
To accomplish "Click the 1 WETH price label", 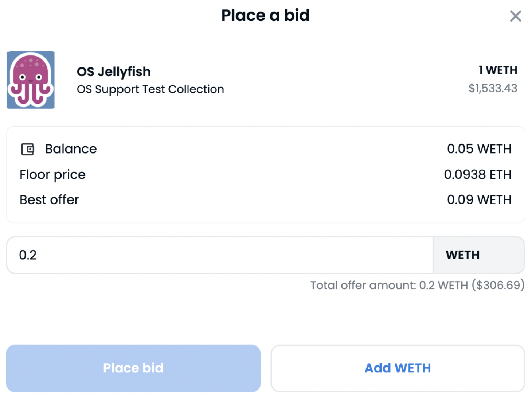I will (498, 70).
